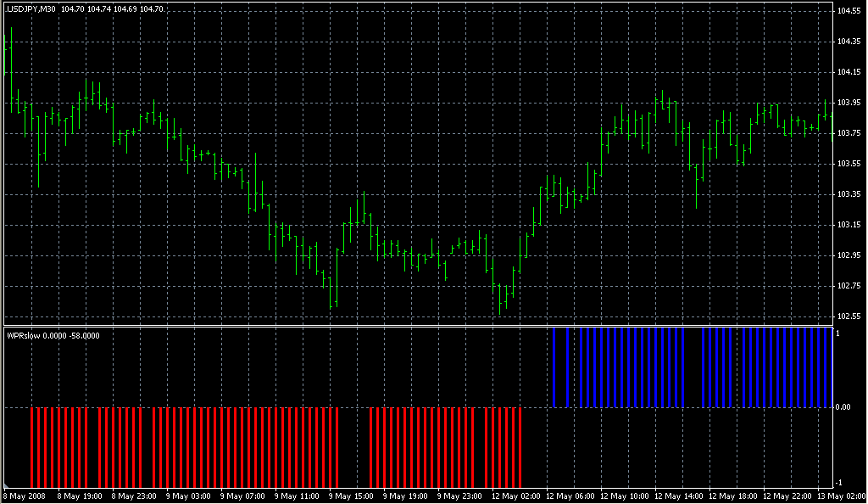Click the leftmost blue histogram bar
This screenshot has width=868, height=504.
(x=554, y=367)
